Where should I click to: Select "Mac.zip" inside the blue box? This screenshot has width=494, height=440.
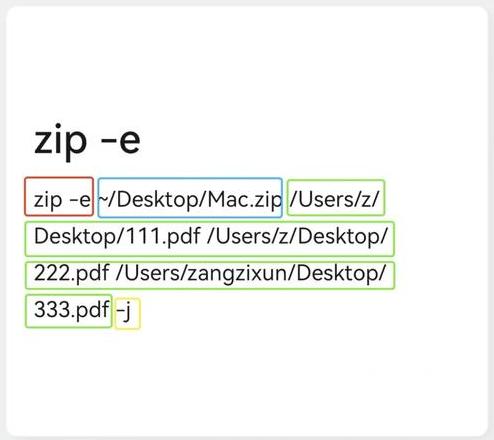click(244, 201)
